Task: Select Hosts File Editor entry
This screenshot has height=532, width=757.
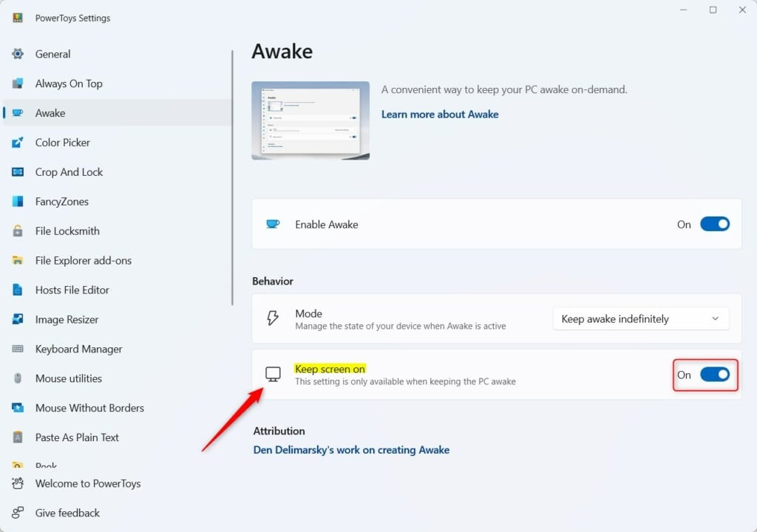Action: pyautogui.click(x=118, y=290)
